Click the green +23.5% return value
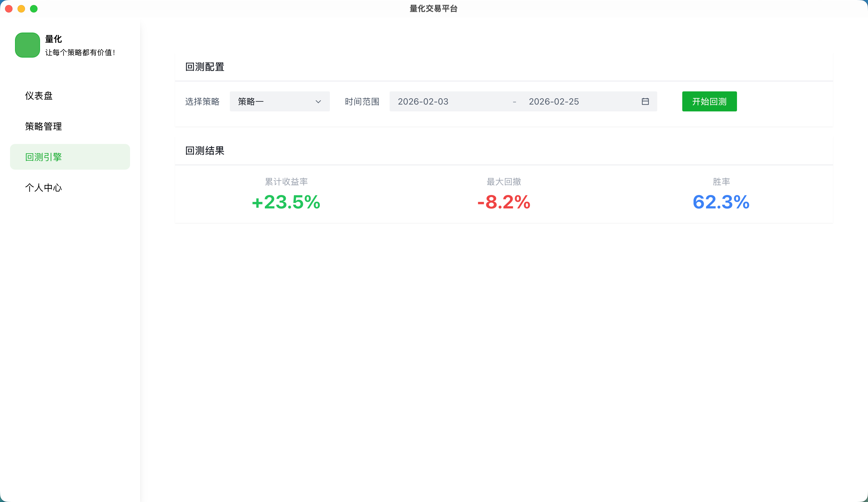Viewport: 868px width, 502px height. tap(286, 203)
